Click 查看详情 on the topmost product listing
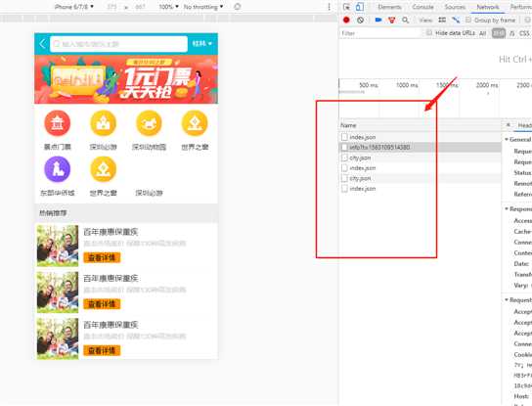 pyautogui.click(x=102, y=257)
